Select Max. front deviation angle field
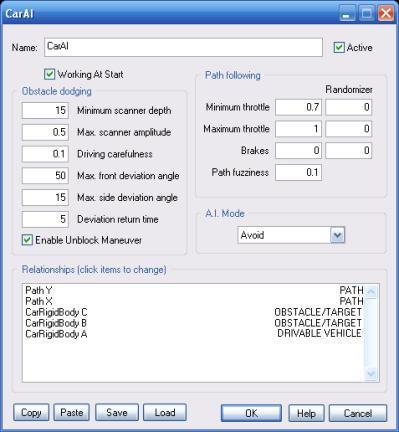This screenshot has height=432, width=399. (45, 176)
